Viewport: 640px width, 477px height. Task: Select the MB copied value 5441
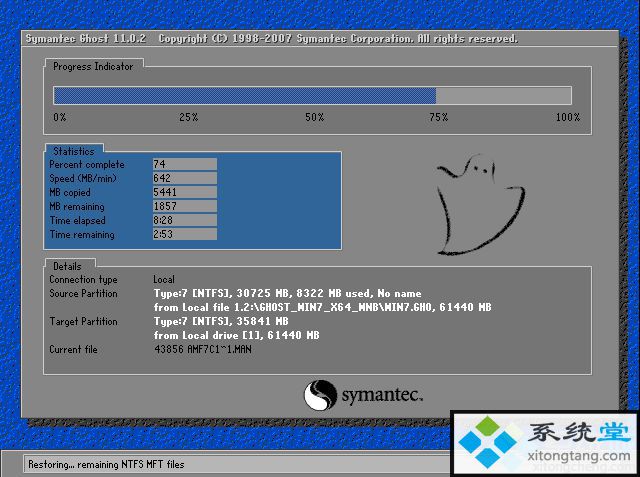tap(184, 192)
